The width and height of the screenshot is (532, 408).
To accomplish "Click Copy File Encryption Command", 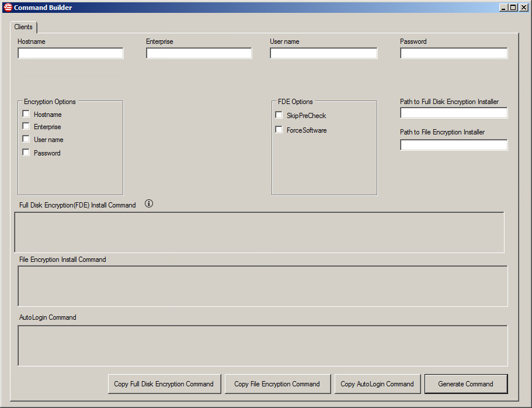I will coord(277,384).
